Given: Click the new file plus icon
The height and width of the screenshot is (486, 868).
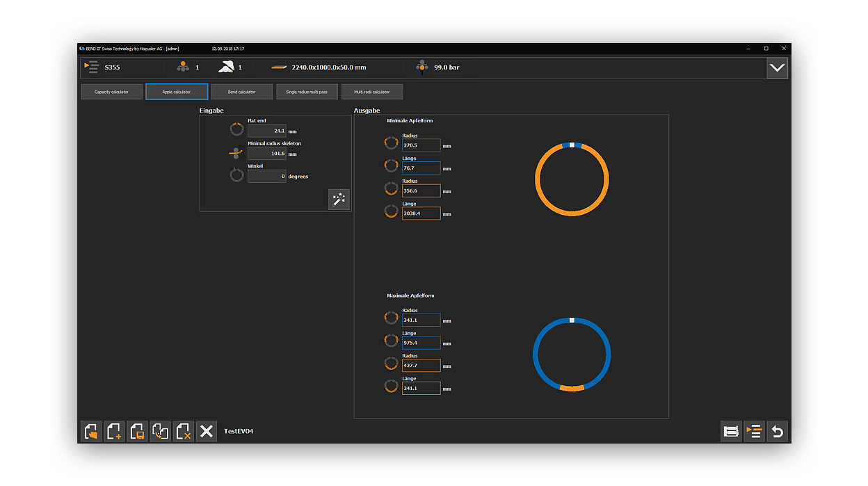Looking at the screenshot, I should click(114, 432).
